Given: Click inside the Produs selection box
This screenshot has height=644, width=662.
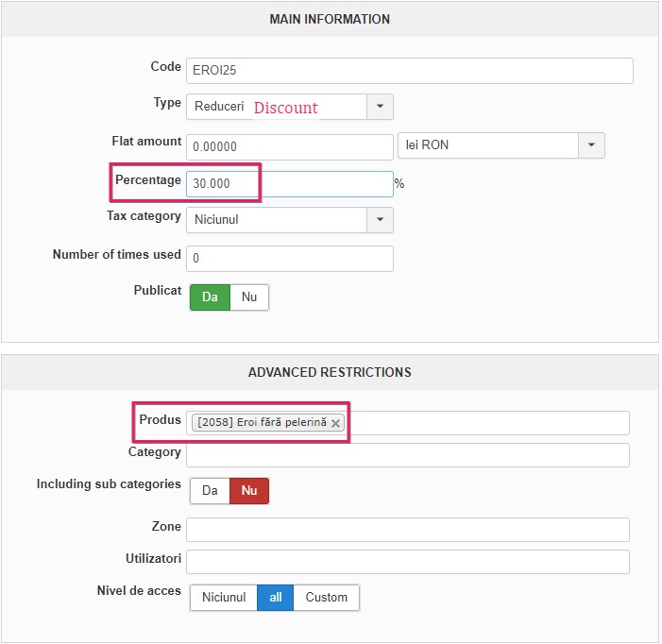Looking at the screenshot, I should click(486, 423).
